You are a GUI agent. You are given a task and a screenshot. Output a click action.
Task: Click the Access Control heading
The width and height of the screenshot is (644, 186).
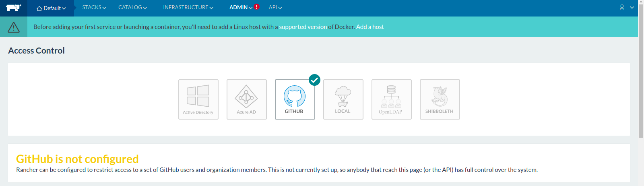click(37, 51)
